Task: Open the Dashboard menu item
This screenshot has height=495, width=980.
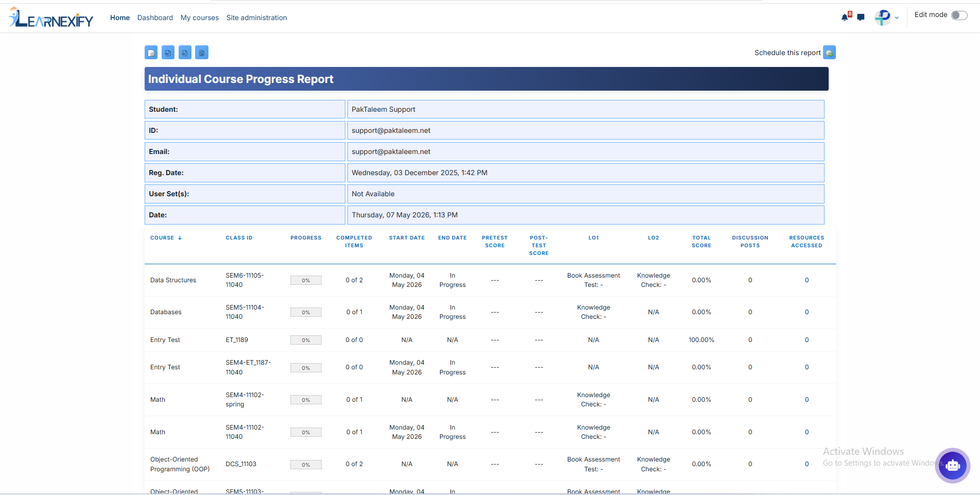Action: 155,18
